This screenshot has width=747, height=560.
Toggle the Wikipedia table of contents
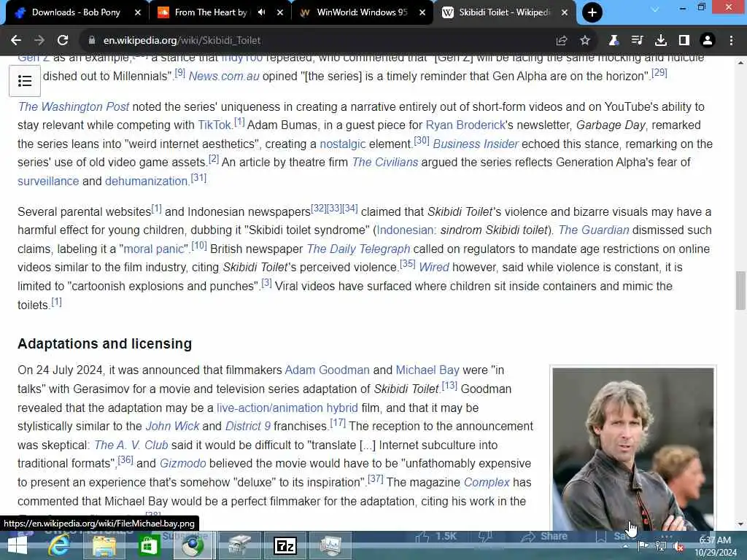(25, 81)
